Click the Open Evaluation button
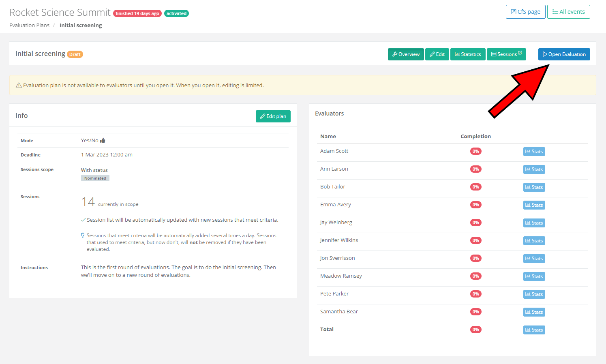 (564, 54)
